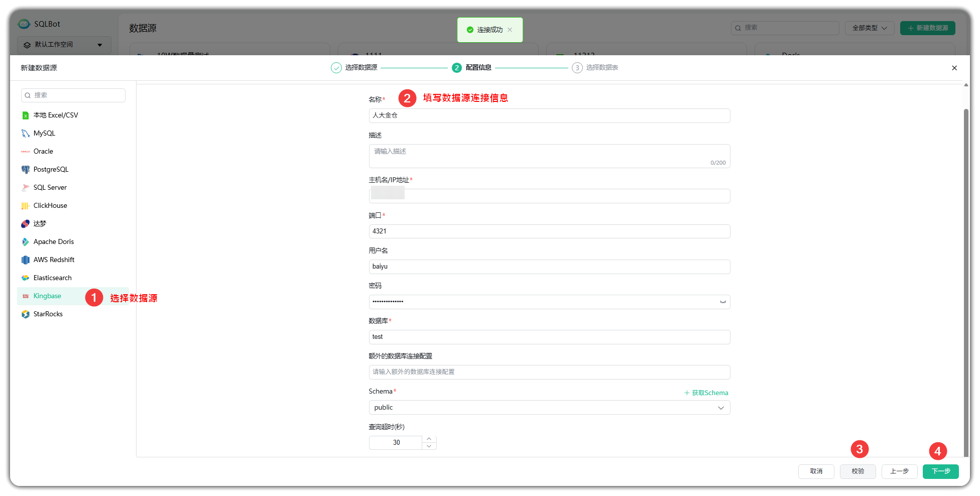Image resolution: width=980 pixels, height=496 pixels.
Task: Expand the 全部类型 filter dropdown
Action: coord(869,28)
